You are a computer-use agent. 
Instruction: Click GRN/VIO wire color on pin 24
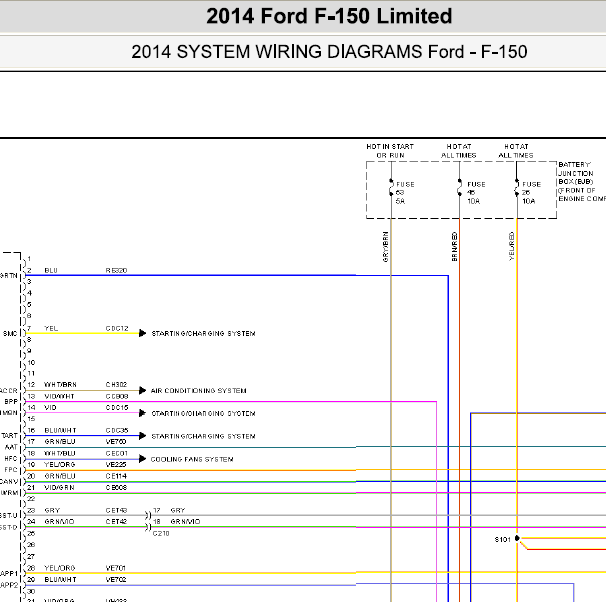coord(59,522)
